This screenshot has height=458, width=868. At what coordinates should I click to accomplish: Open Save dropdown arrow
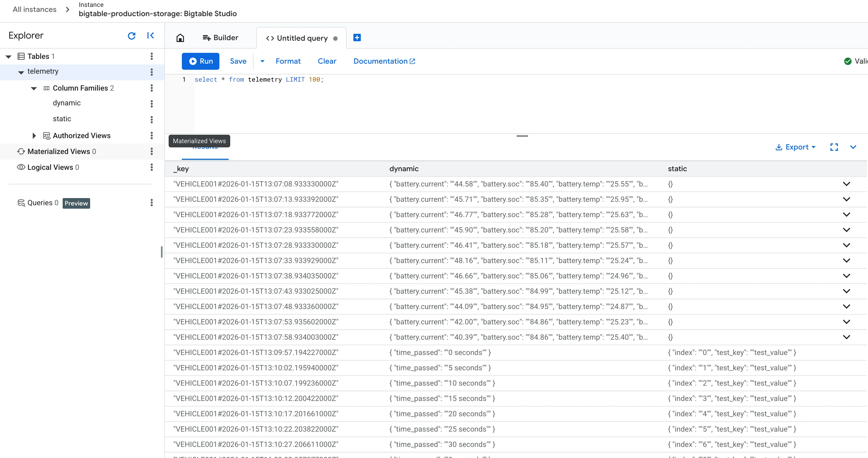(262, 61)
